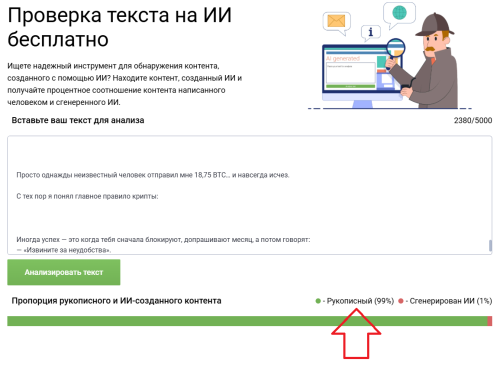The height and width of the screenshot is (366, 500).
Task: Click the textarea vertical scrollbar thumb
Action: [x=490, y=245]
